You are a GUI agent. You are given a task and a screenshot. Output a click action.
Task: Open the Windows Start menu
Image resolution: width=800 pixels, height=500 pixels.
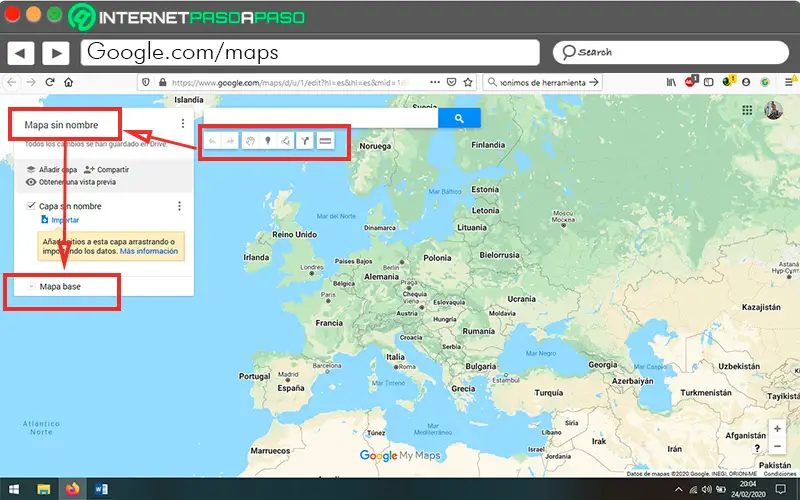[14, 490]
